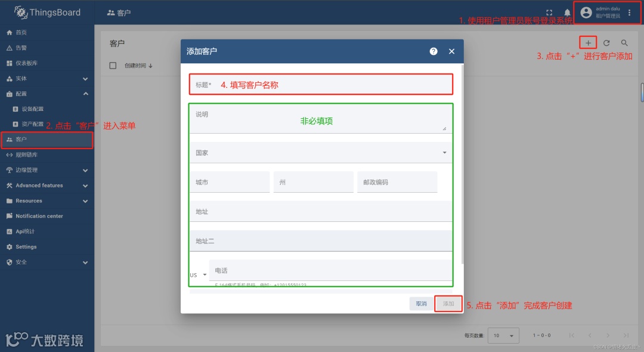Open the US phone country code dropdown
644x352 pixels.
pyautogui.click(x=197, y=274)
